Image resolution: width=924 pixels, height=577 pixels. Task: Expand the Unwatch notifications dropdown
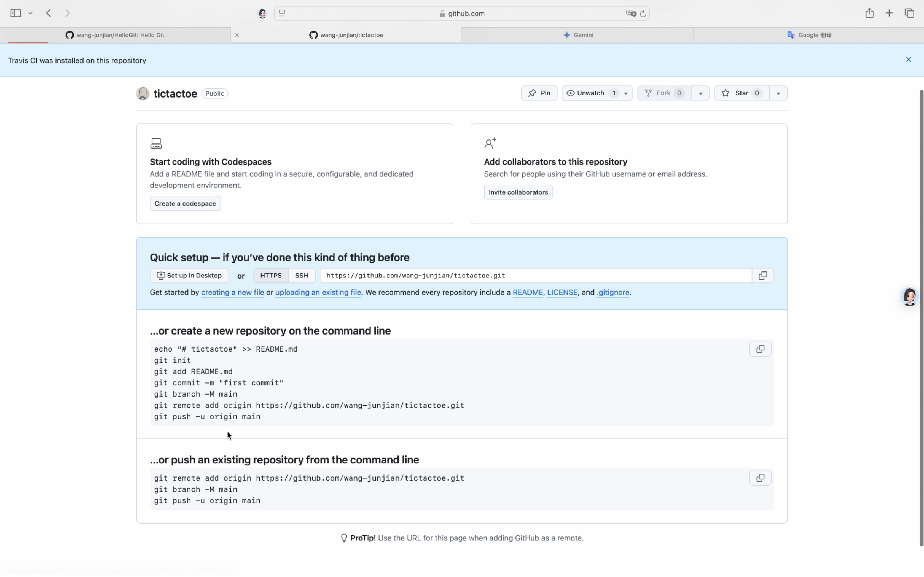tap(625, 93)
